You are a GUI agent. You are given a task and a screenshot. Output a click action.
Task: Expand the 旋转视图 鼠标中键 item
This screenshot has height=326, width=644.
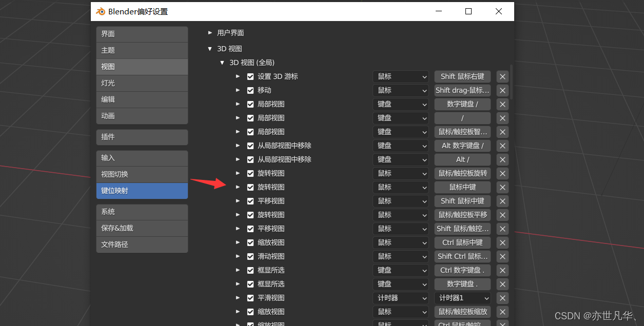pos(238,187)
